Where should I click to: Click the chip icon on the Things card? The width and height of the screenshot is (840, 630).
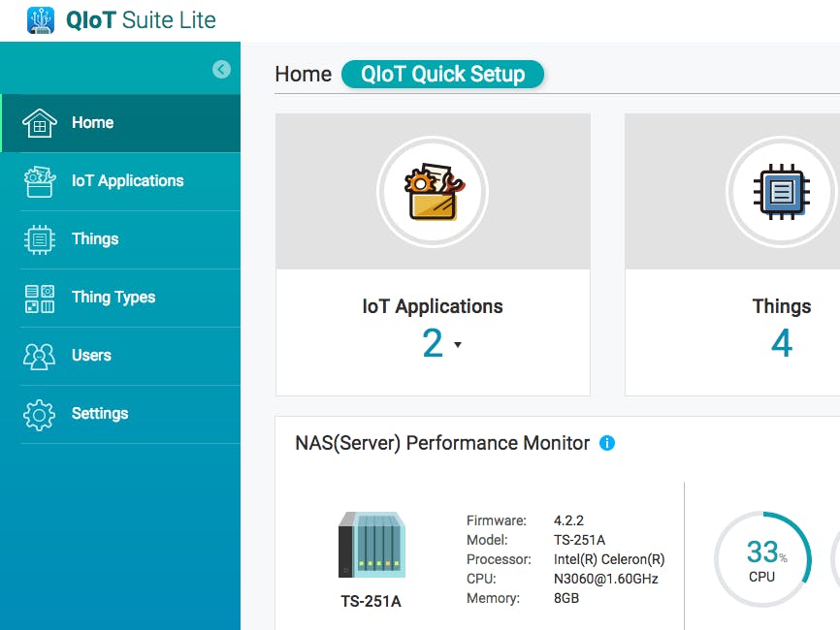782,191
